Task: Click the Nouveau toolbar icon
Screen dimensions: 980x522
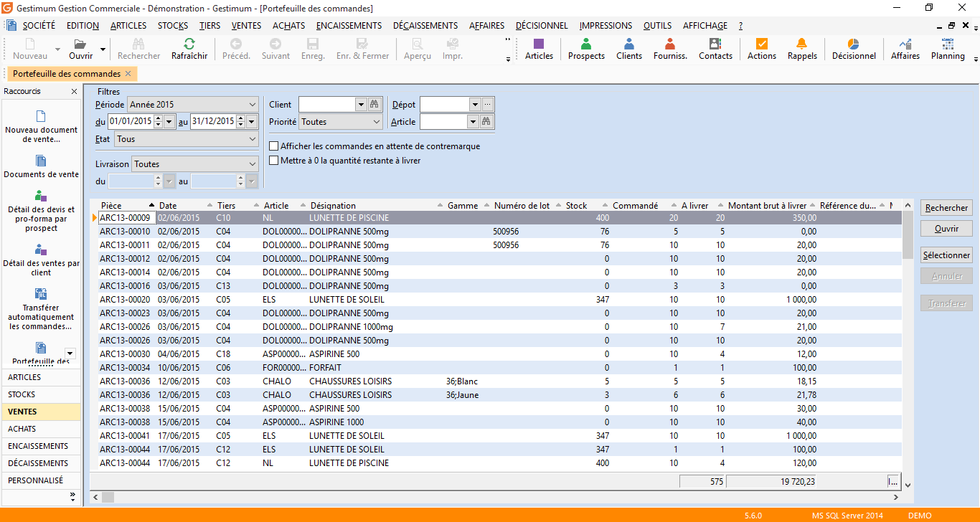Action: click(x=30, y=44)
